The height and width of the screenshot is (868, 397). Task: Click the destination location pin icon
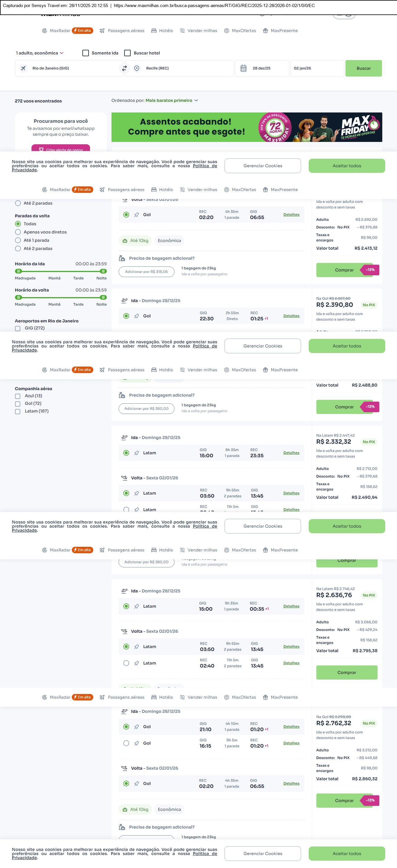pos(137,68)
